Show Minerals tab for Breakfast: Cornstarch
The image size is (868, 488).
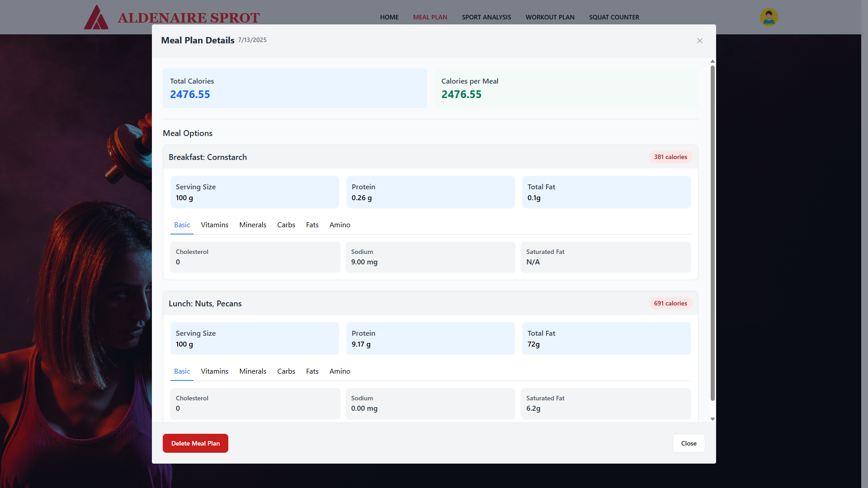pyautogui.click(x=253, y=225)
